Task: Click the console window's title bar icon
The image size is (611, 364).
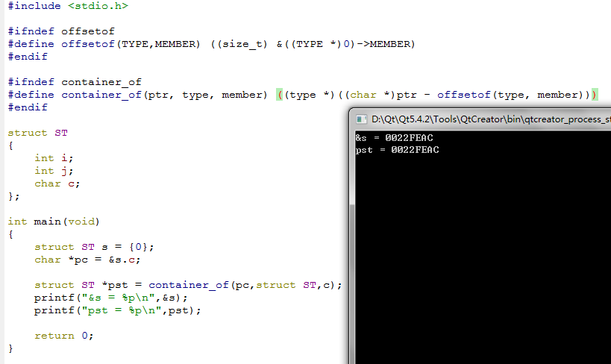Action: click(361, 119)
